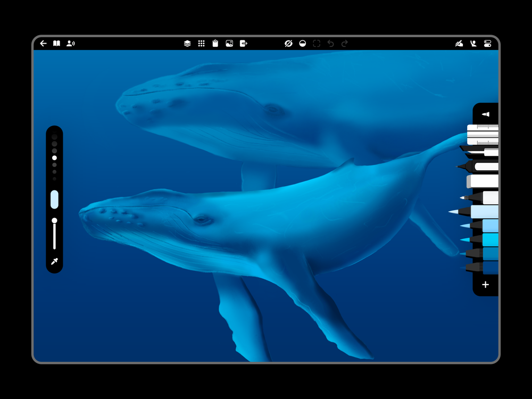Choose the largest brush size dot
Image resolution: width=532 pixels, height=399 pixels.
[x=54, y=137]
